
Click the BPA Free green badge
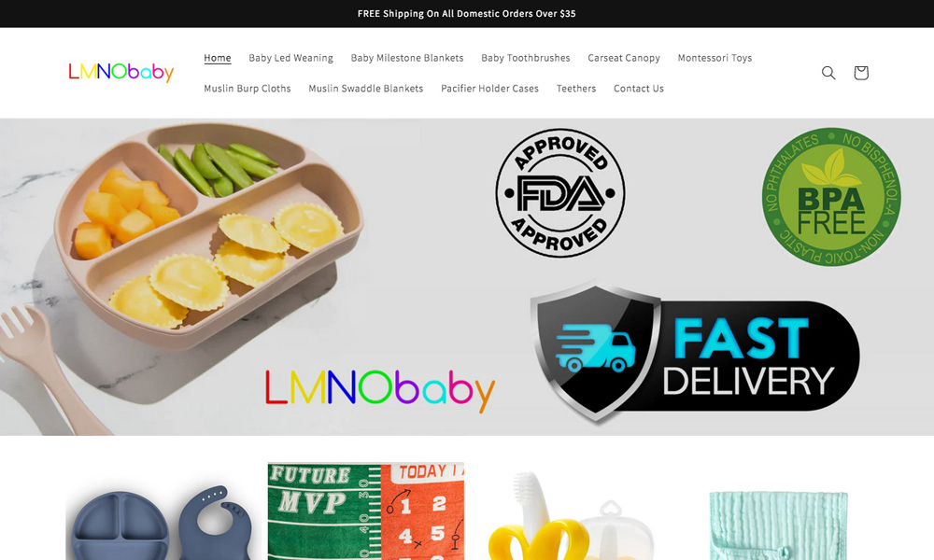[x=831, y=196]
